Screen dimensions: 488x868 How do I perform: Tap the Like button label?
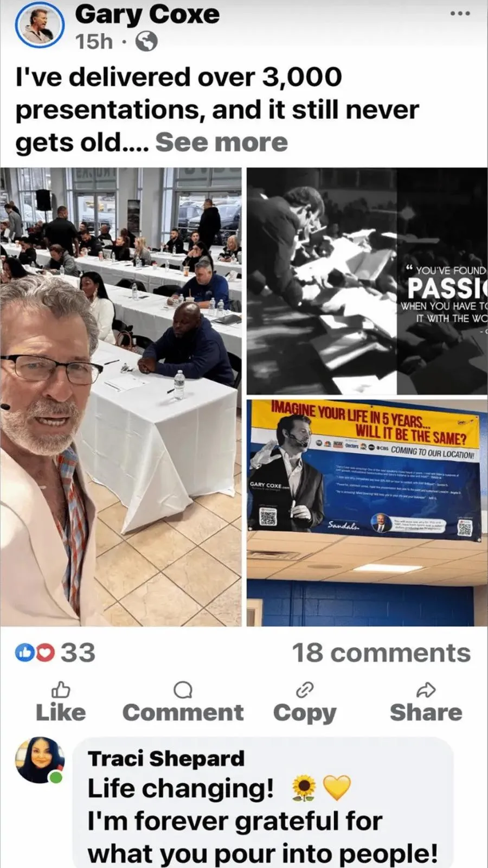coord(61,712)
